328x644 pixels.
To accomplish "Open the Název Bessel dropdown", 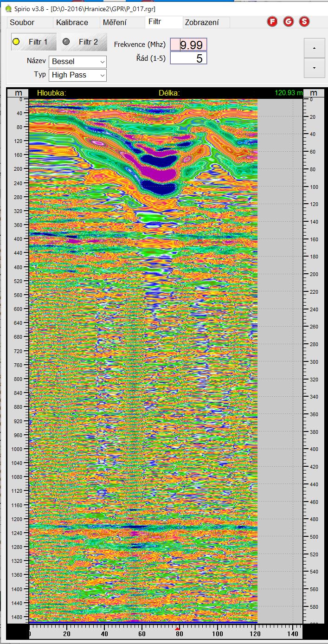I will (77, 62).
